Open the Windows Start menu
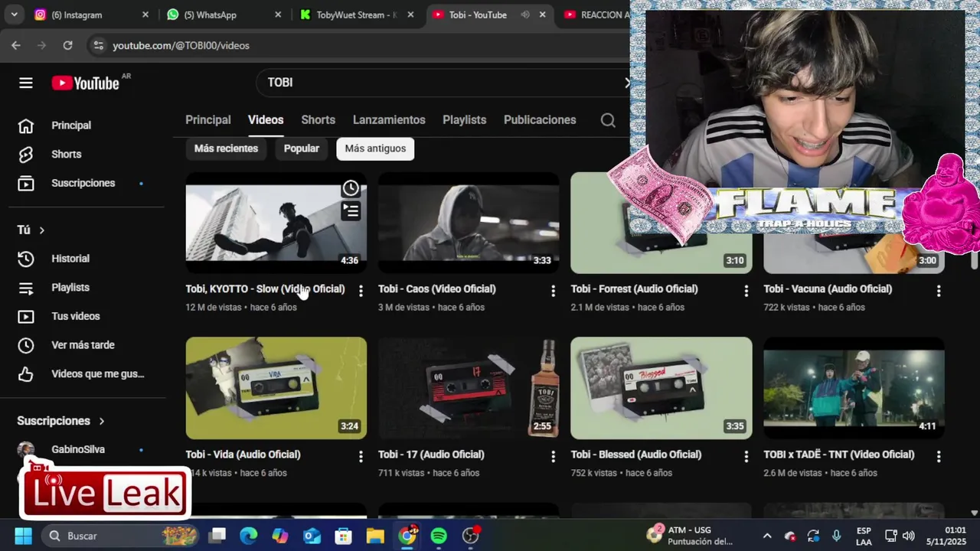This screenshot has width=980, height=551. point(24,536)
